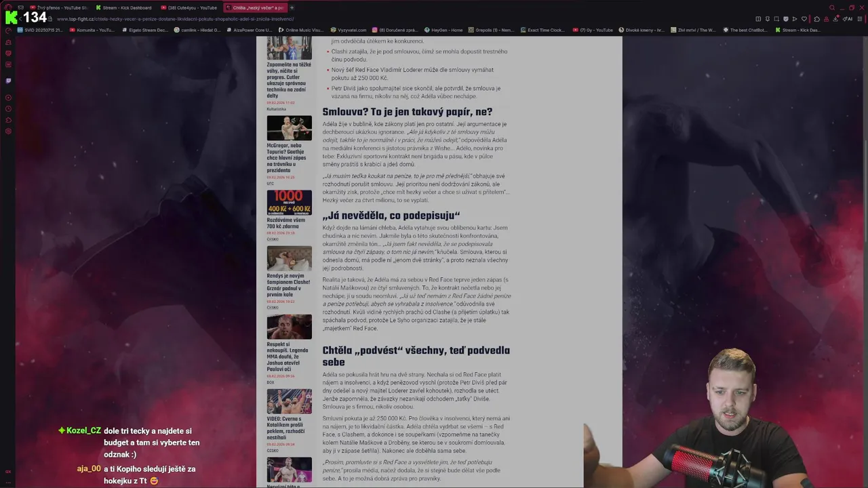Click heading 'Já nevěděla, co podepisuju'
Image resolution: width=868 pixels, height=488 pixels.
click(x=391, y=216)
